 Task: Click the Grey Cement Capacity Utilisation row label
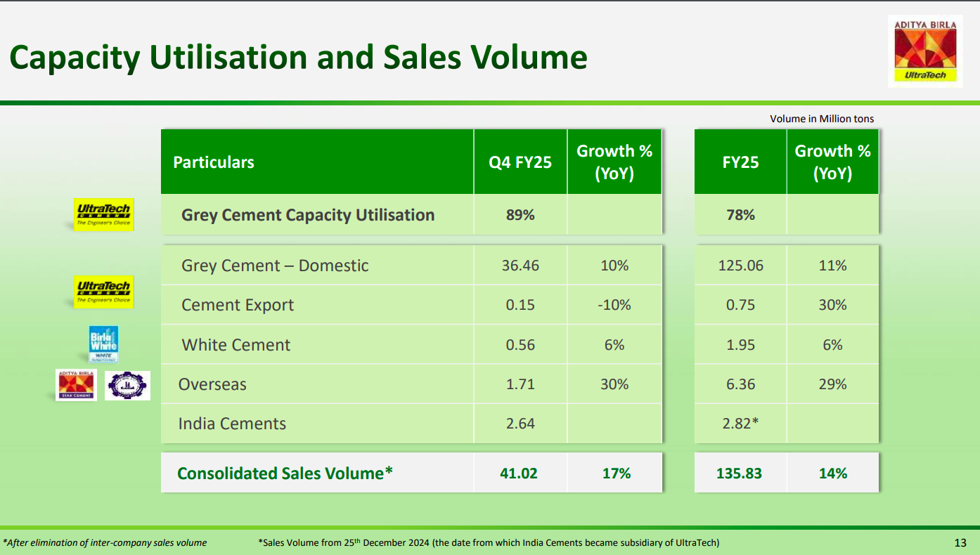[x=308, y=215]
